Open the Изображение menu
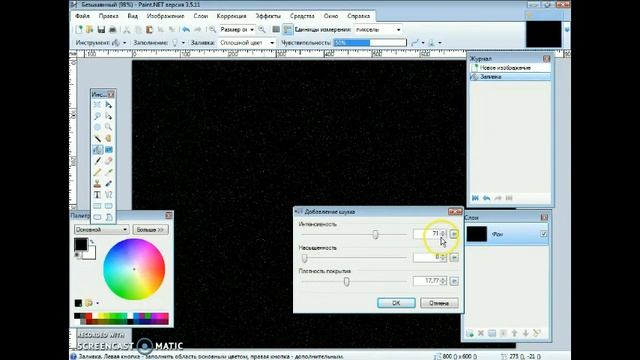The width and height of the screenshot is (640, 360). (x=166, y=16)
